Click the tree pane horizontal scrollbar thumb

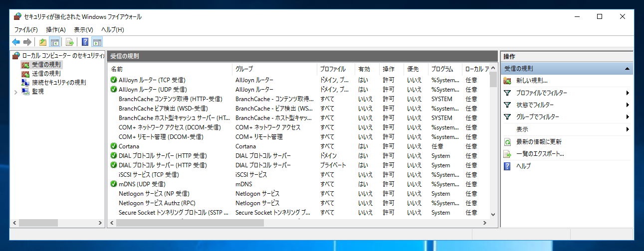pos(39,223)
